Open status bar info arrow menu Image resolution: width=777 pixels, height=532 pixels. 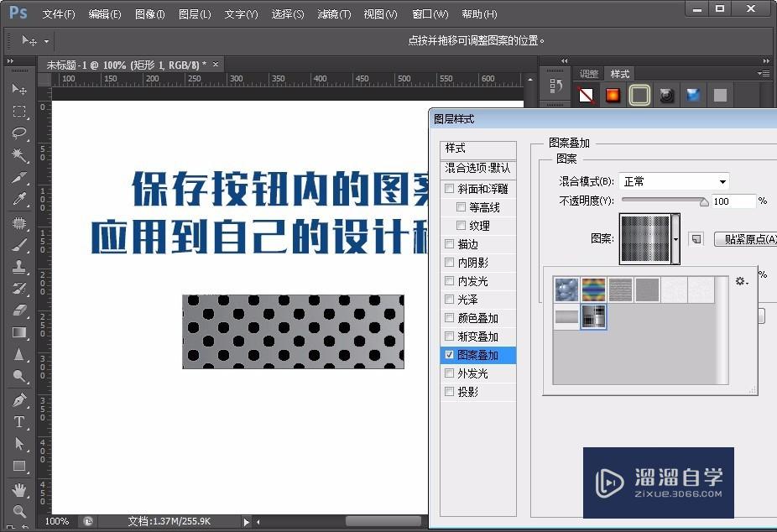coord(247,522)
